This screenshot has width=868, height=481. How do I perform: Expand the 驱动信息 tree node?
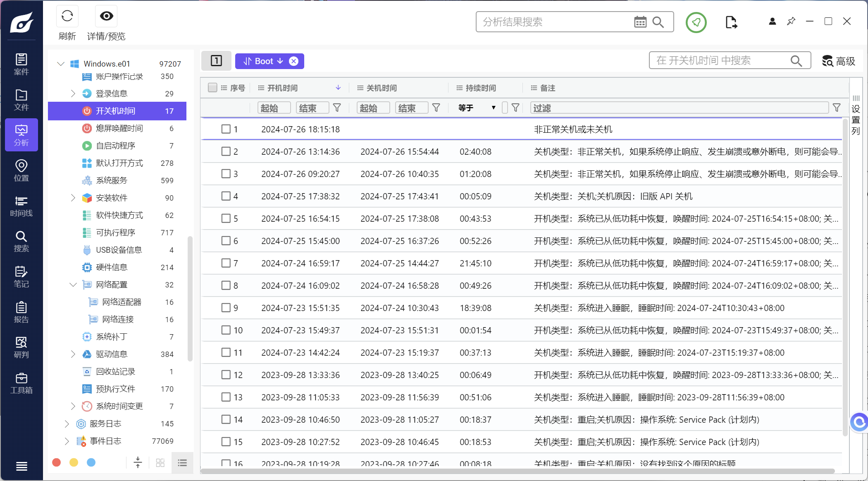click(x=73, y=354)
